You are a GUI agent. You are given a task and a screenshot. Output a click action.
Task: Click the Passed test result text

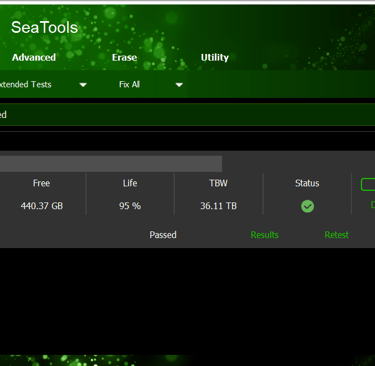coord(163,235)
